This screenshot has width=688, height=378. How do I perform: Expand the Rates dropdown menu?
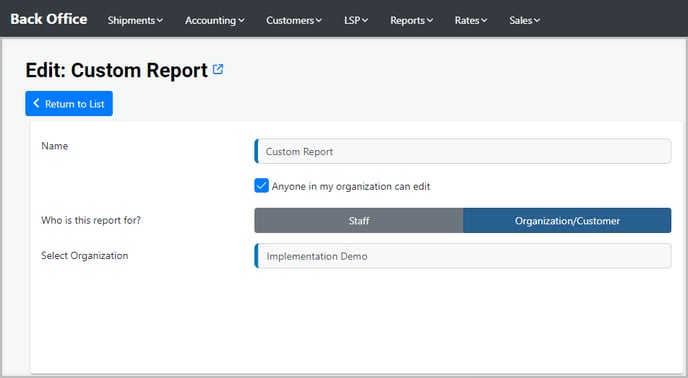tap(471, 20)
